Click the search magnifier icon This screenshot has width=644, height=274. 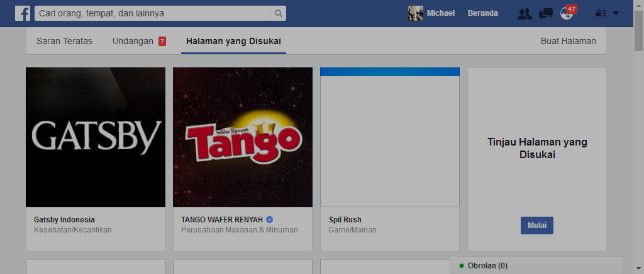tap(279, 13)
